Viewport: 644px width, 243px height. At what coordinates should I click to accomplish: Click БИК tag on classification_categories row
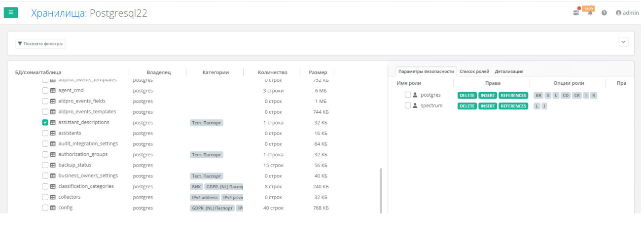(x=196, y=187)
